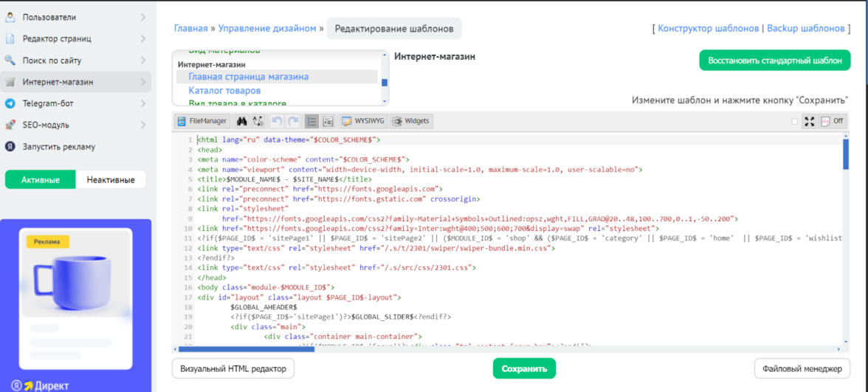This screenshot has width=868, height=392.
Task: Click the undo arrow in editor toolbar
Action: tap(276, 121)
